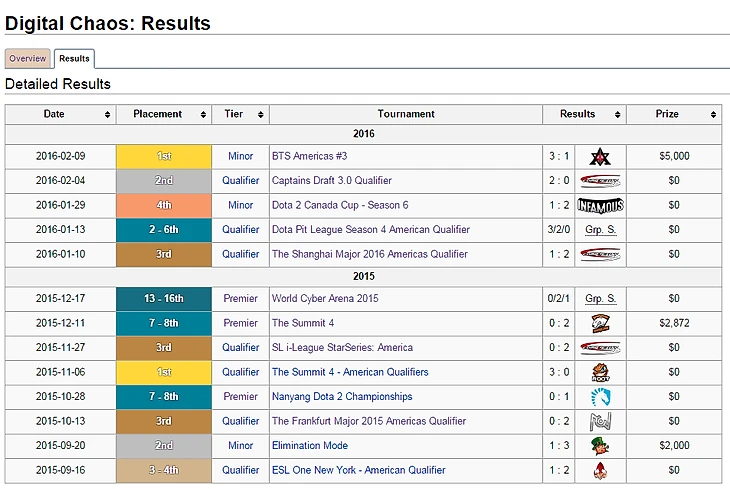Toggle sort order on Date column arrows
Image resolution: width=730 pixels, height=489 pixels.
(x=108, y=115)
